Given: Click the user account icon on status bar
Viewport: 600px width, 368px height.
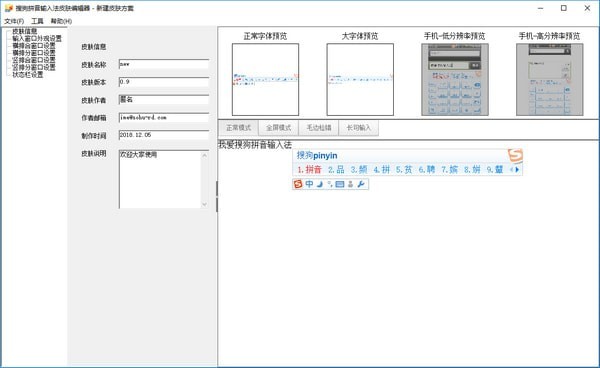Looking at the screenshot, I should coord(350,184).
